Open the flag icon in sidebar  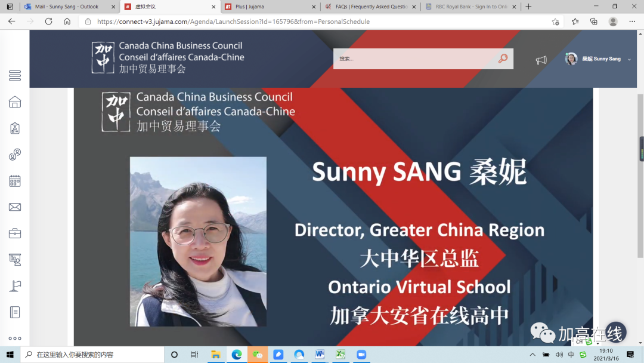coord(15,286)
